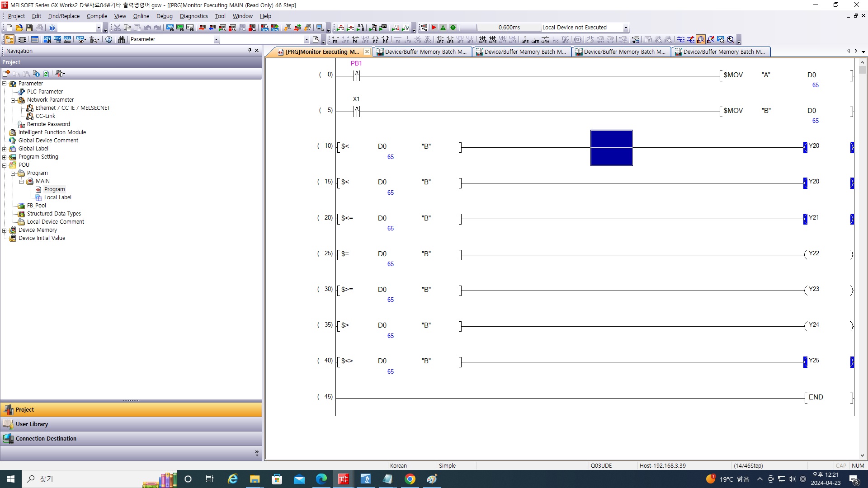Viewport: 868px width, 488px height.
Task: Click the Connection Destination pane button
Action: pyautogui.click(x=131, y=439)
